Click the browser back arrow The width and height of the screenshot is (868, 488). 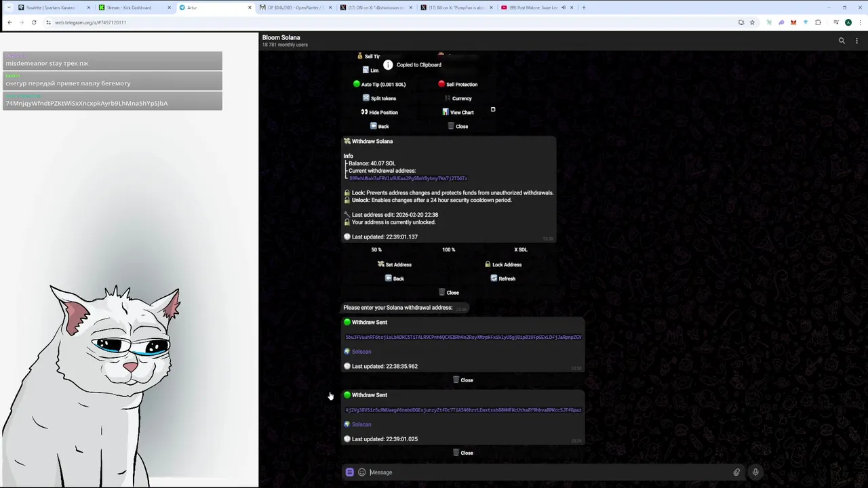(x=9, y=22)
